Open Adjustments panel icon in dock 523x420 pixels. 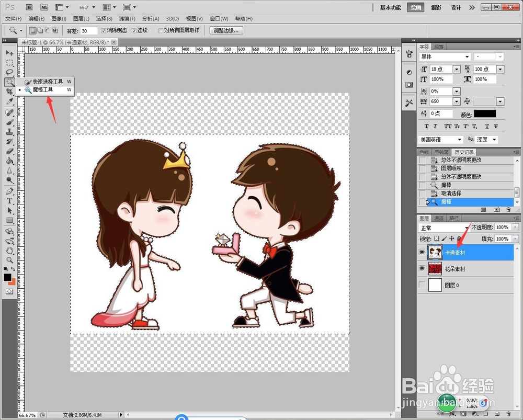click(410, 72)
